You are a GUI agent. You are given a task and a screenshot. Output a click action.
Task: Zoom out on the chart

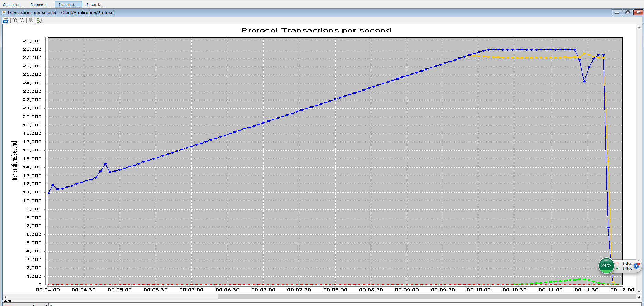point(22,20)
